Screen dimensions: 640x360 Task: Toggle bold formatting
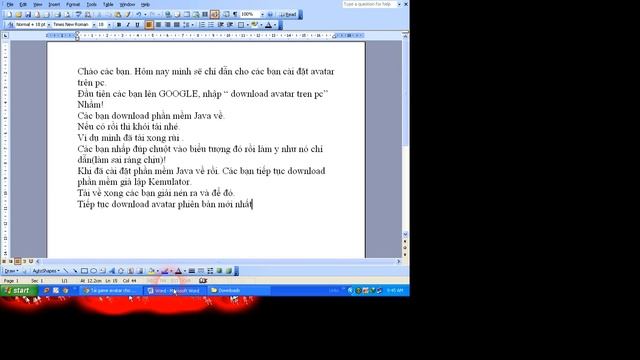119,25
